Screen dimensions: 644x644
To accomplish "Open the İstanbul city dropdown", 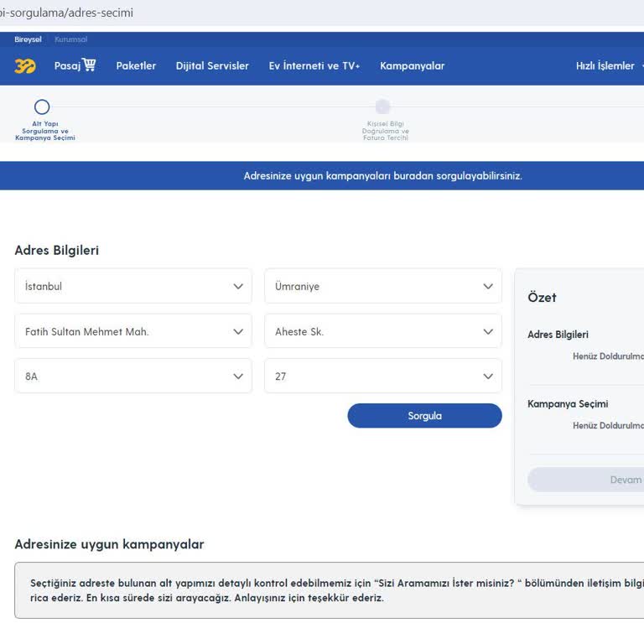I will tap(133, 286).
